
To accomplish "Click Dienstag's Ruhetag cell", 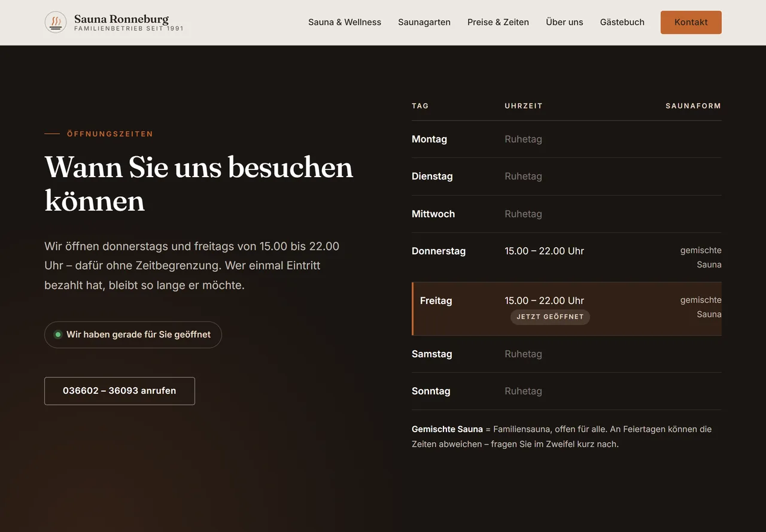I will 523,176.
